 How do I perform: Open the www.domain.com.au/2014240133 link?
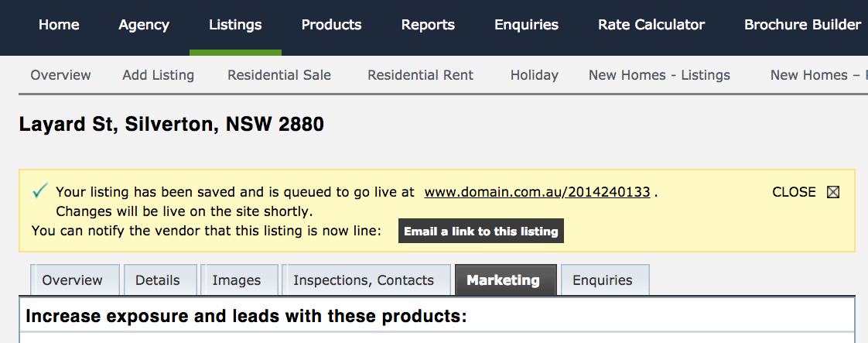click(x=537, y=192)
